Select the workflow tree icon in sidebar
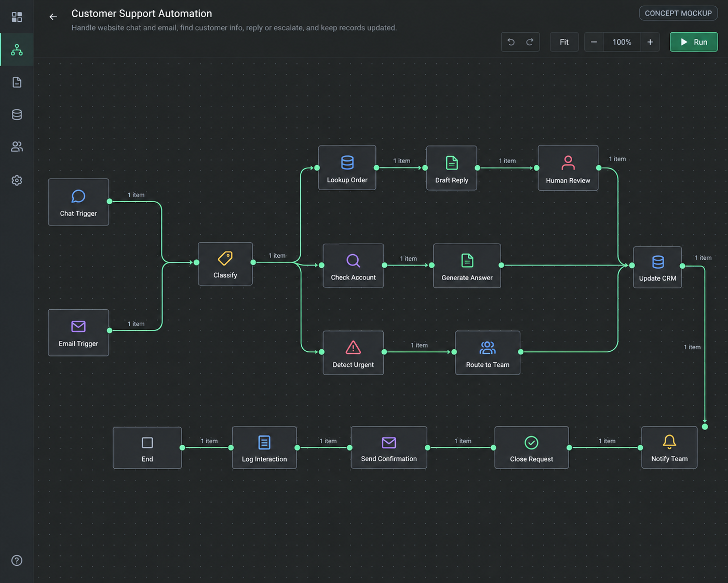Image resolution: width=728 pixels, height=583 pixels. point(17,50)
